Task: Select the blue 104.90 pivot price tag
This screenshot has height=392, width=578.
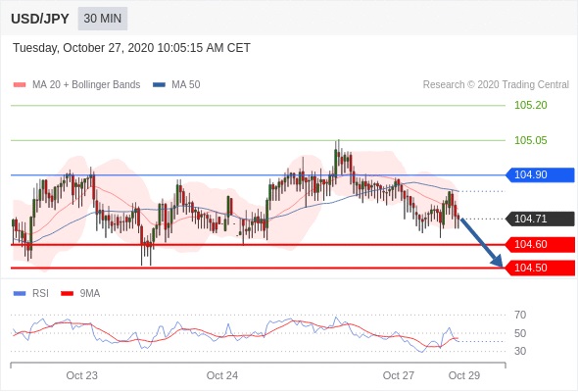Action: tap(540, 174)
